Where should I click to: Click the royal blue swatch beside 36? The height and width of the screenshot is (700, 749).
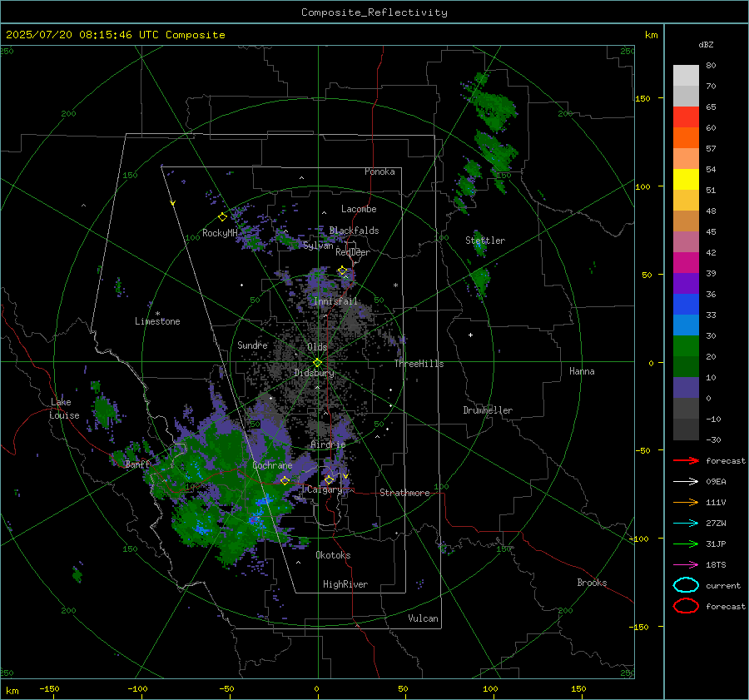pos(686,304)
